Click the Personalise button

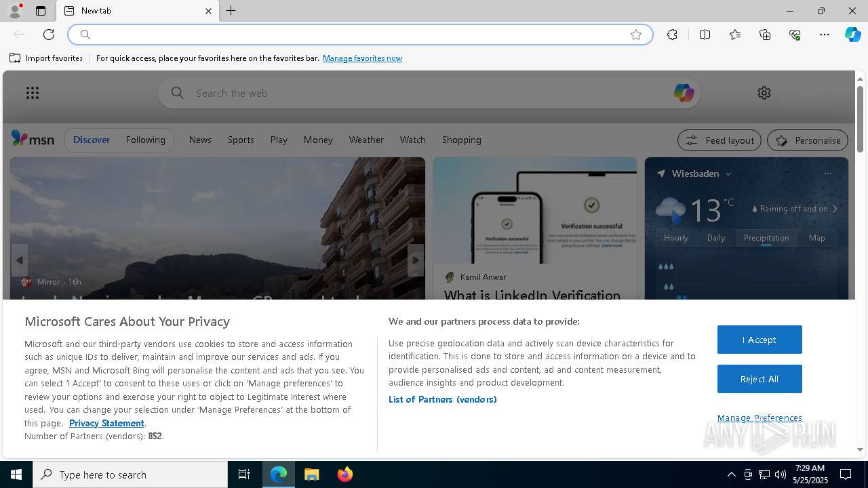click(x=808, y=140)
